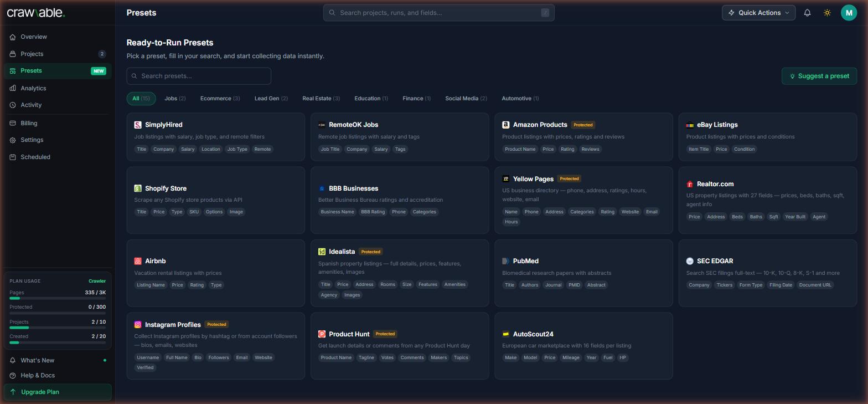Click the Instagram Profiles logo icon

pyautogui.click(x=138, y=325)
